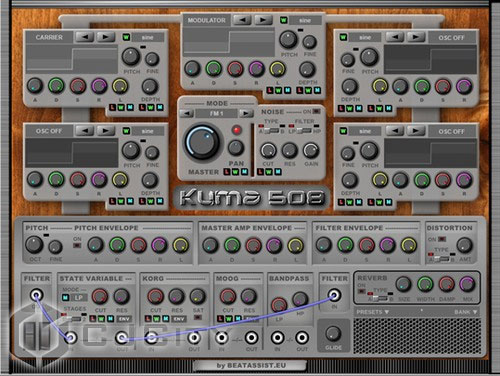Click the FILTER output jack on the far left
Viewport: 500px width, 376px height.
pyautogui.click(x=36, y=295)
